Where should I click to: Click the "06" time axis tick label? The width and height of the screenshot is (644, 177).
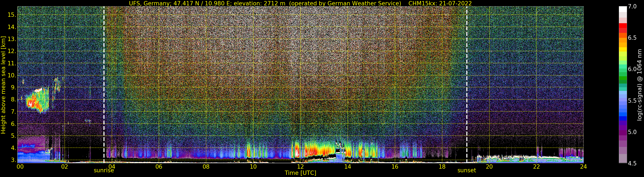pyautogui.click(x=159, y=167)
